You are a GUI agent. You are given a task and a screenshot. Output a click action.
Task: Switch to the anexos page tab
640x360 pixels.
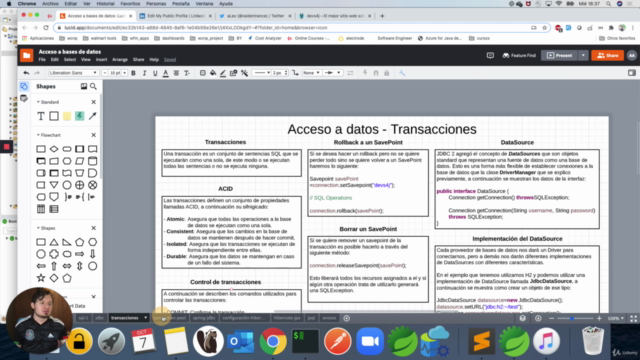click(329, 318)
